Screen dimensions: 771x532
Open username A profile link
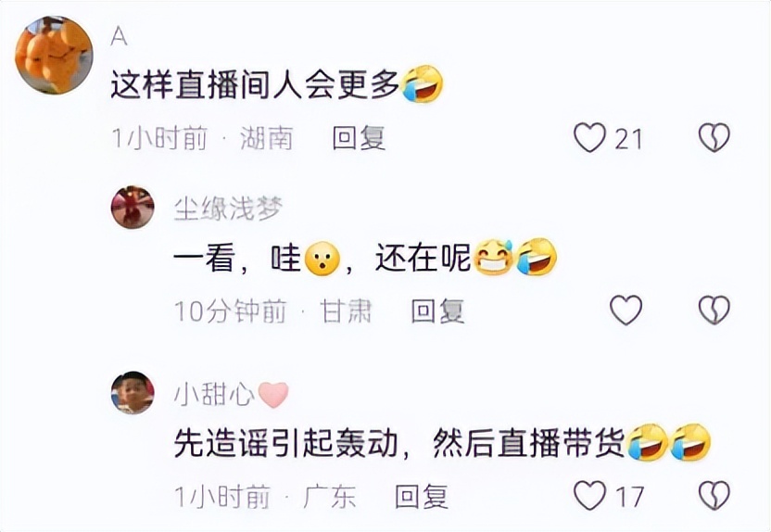pyautogui.click(x=119, y=36)
